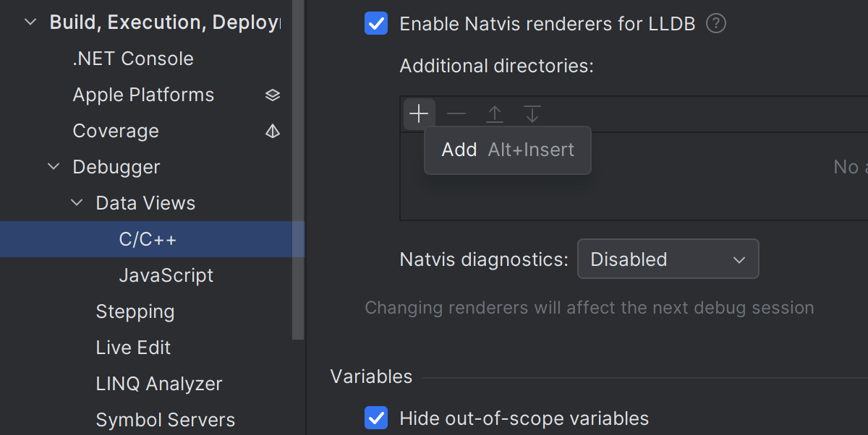This screenshot has width=868, height=435.
Task: Collapse the Debugger tree node
Action: pyautogui.click(x=54, y=168)
